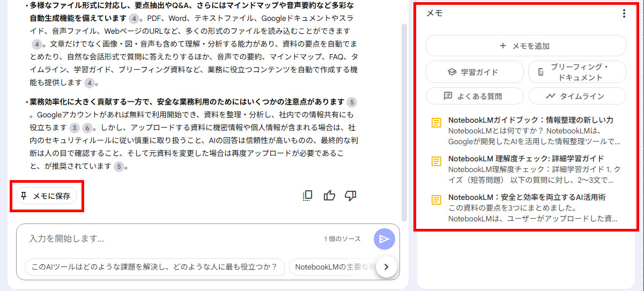Open citation 5 after 推奨されています
This screenshot has height=291, width=644.
pyautogui.click(x=119, y=167)
